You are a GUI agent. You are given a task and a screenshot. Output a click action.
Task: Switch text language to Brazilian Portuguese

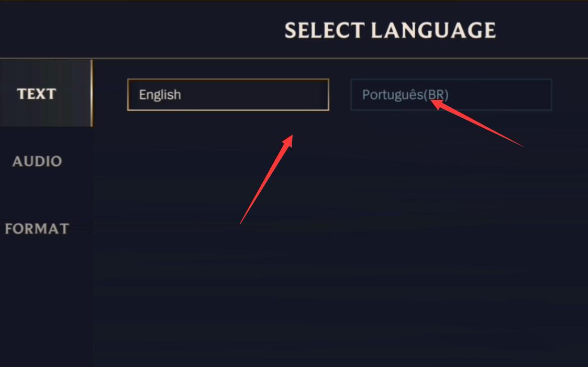pyautogui.click(x=451, y=95)
